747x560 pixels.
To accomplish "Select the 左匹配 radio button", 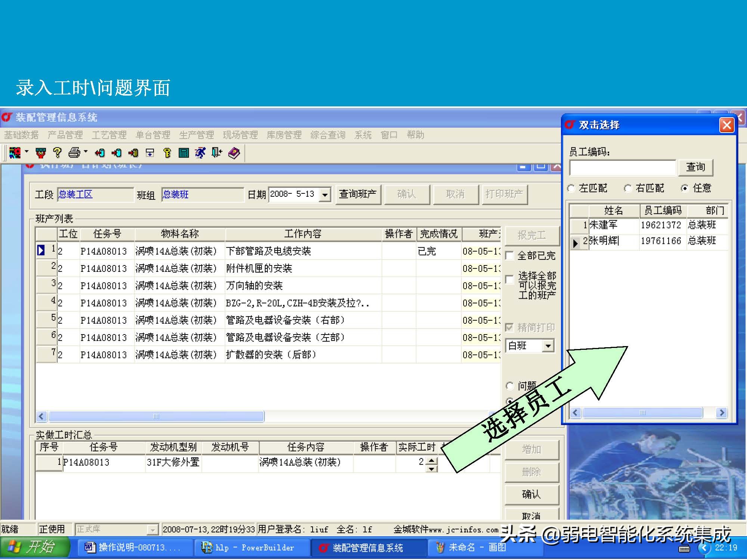I will click(x=571, y=189).
